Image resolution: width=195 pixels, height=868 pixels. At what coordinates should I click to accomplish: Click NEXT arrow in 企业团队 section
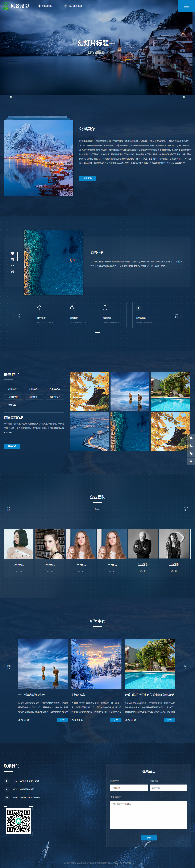(x=188, y=508)
